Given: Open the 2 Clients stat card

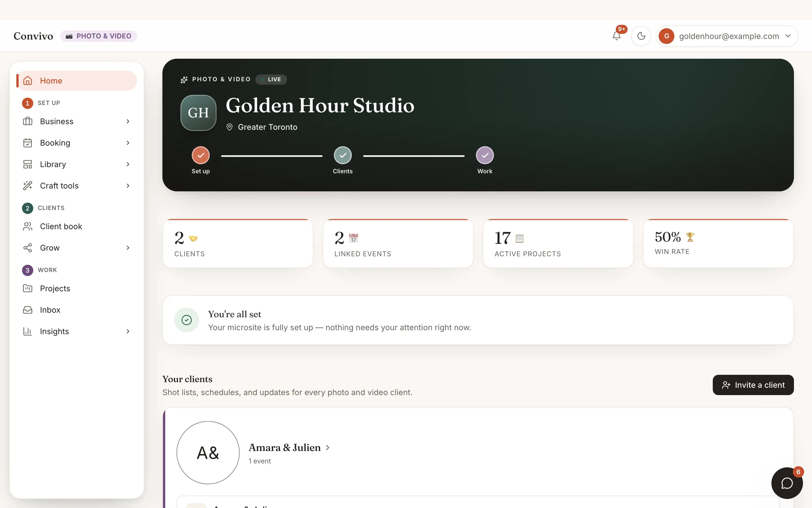Looking at the screenshot, I should 238,244.
